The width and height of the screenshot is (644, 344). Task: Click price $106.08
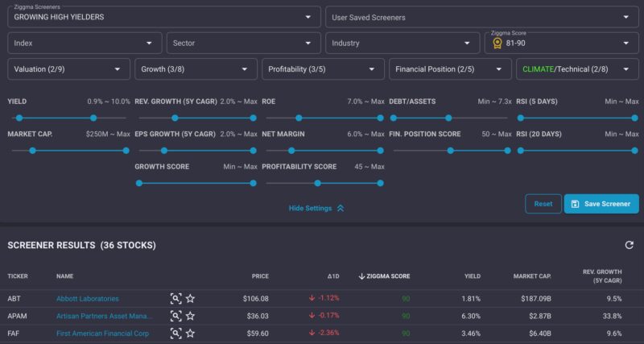point(255,299)
